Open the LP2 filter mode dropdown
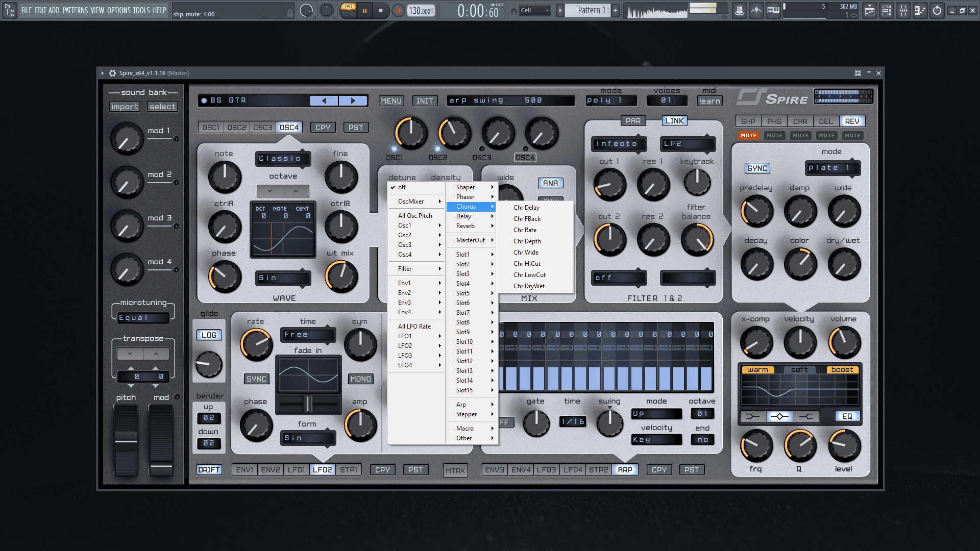 (x=688, y=144)
